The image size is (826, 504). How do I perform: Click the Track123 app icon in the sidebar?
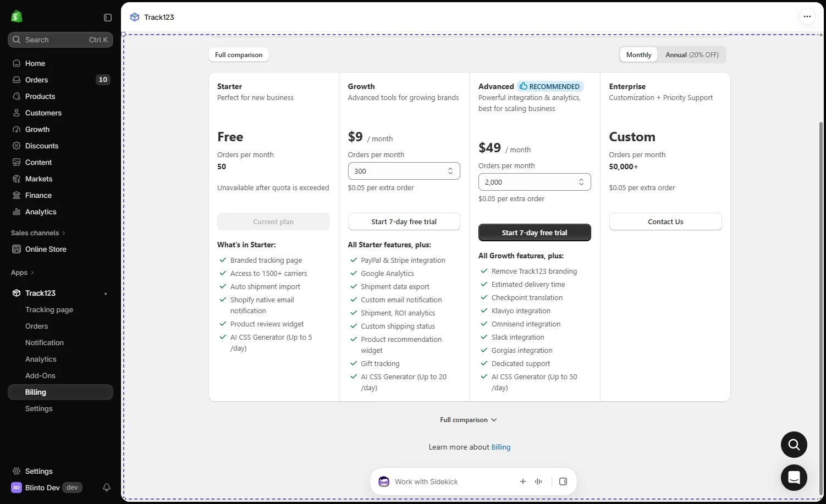pos(16,293)
